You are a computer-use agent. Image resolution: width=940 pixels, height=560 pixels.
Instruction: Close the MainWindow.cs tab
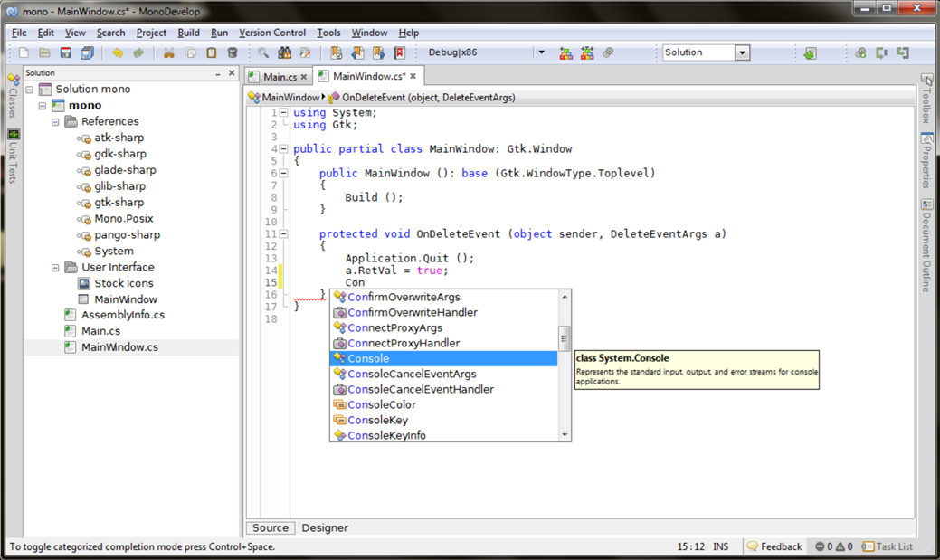point(413,76)
